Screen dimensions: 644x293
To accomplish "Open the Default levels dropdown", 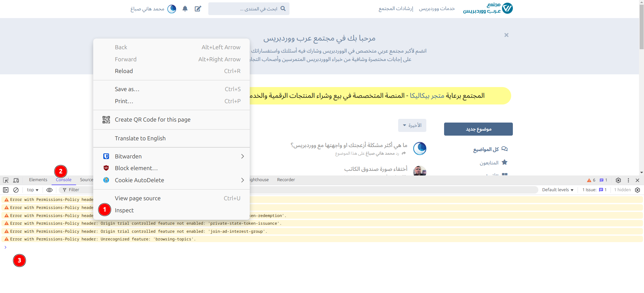I will point(557,190).
